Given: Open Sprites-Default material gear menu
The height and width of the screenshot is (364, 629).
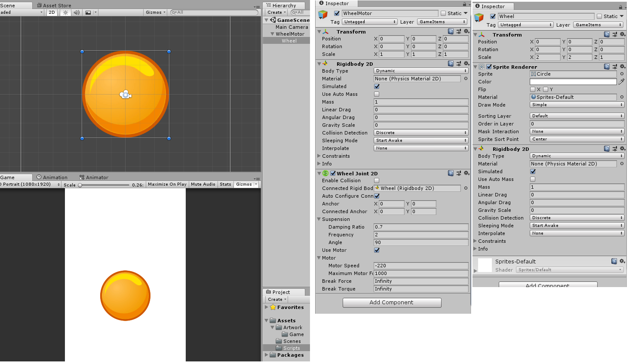Looking at the screenshot, I should (622, 261).
